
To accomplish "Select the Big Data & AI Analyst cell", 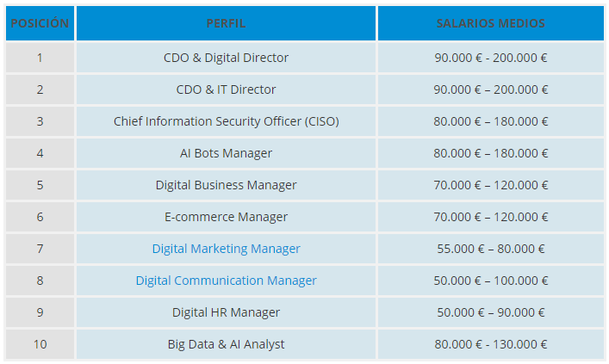I will point(226,344).
